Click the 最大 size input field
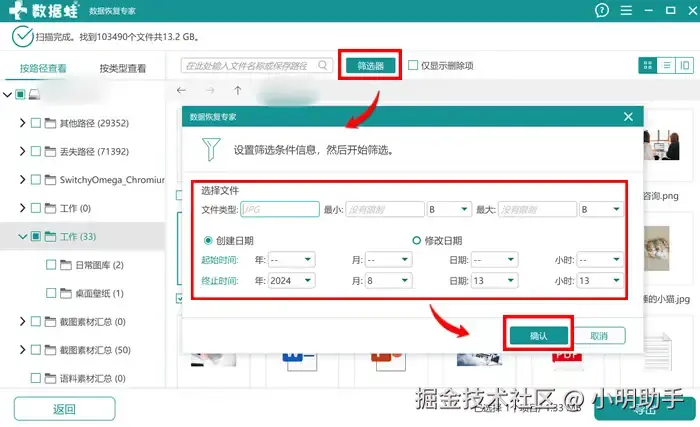 [537, 209]
